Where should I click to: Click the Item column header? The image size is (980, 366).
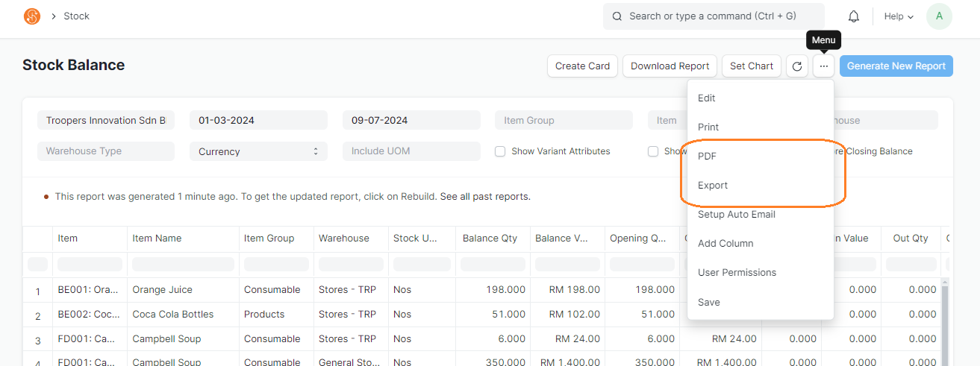[90, 239]
